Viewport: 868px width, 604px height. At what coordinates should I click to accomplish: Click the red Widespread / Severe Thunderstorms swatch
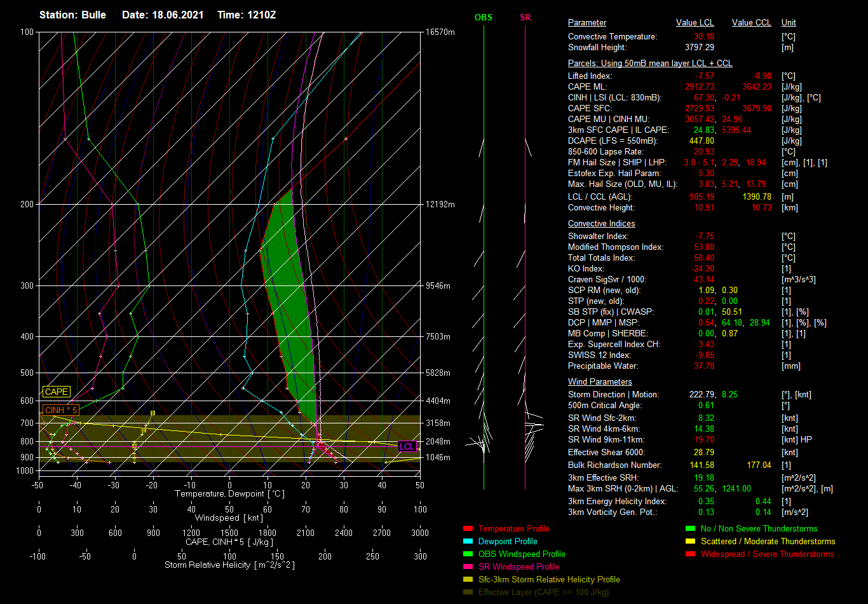pos(691,554)
